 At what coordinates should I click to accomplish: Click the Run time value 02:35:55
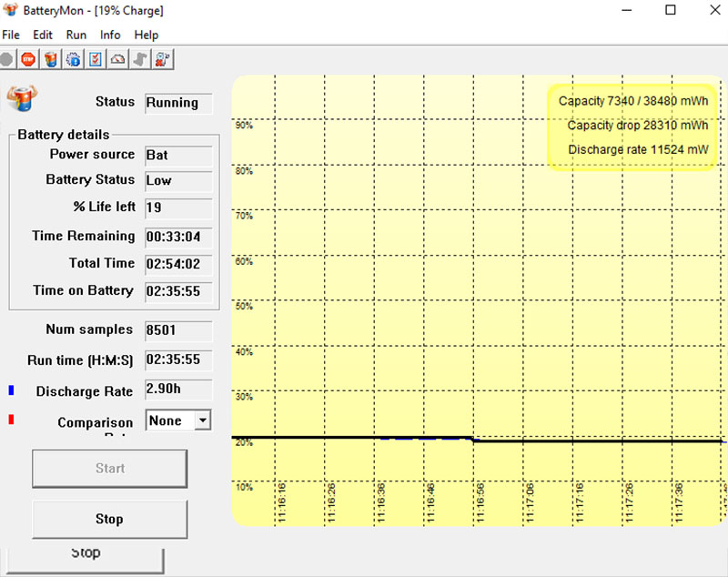[x=178, y=359]
